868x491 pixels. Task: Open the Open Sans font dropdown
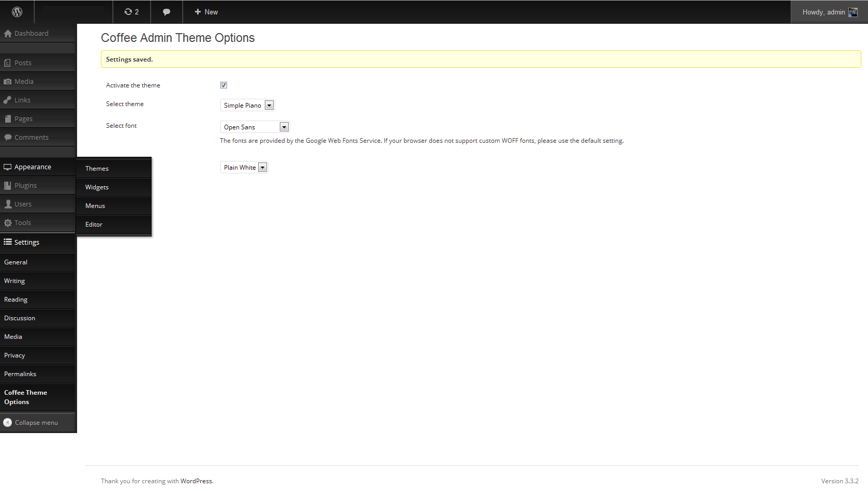point(255,127)
